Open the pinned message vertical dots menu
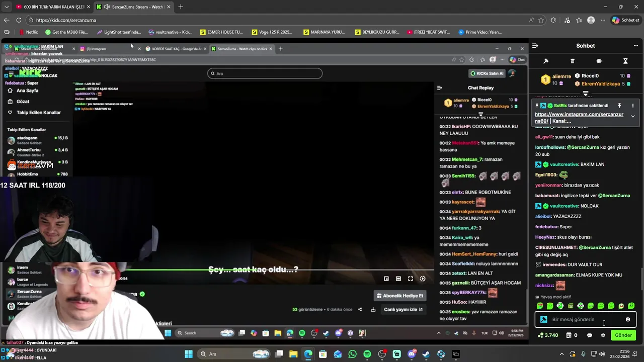Screen dimensions: 644x362 pyautogui.click(x=633, y=106)
